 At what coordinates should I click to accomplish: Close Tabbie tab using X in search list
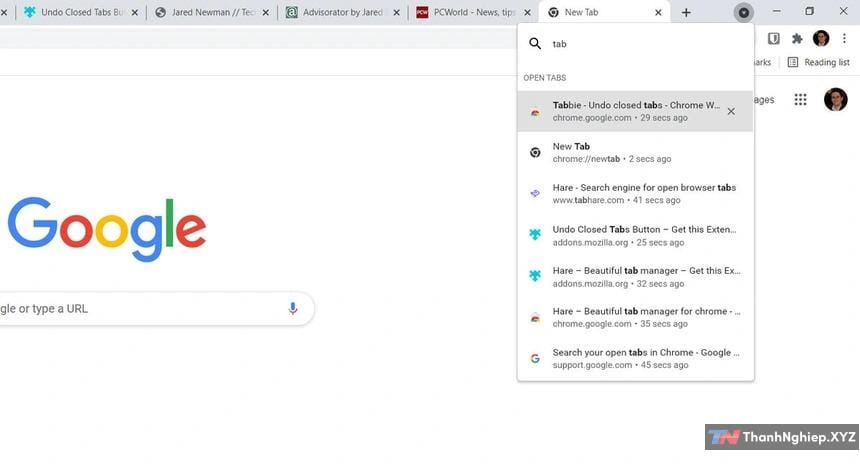coord(731,111)
